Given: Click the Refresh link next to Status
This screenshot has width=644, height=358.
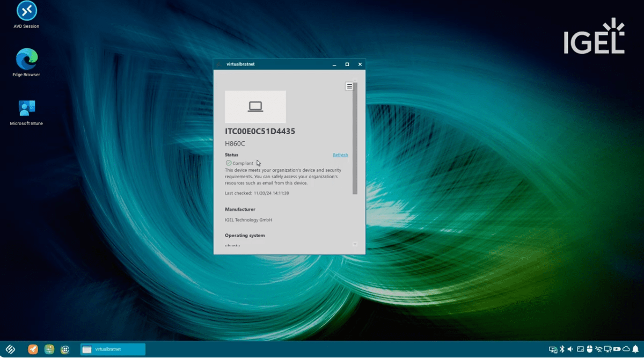Looking at the screenshot, I should tap(340, 155).
